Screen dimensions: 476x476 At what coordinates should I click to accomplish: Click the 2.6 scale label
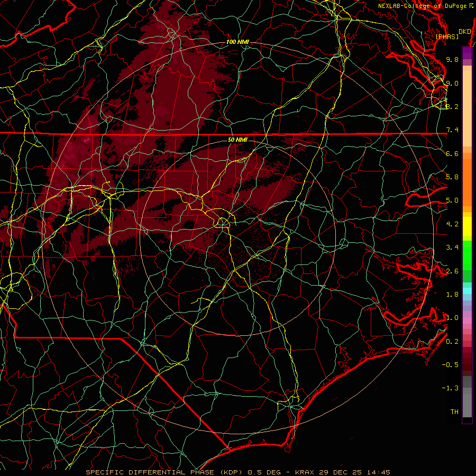coord(452,271)
